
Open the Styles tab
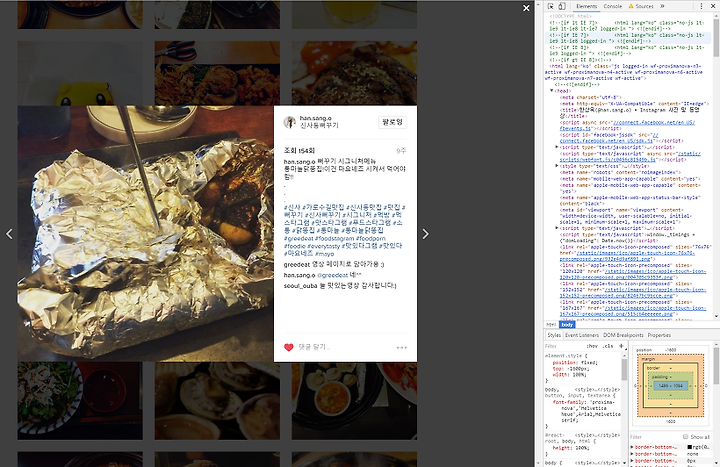(x=554, y=335)
